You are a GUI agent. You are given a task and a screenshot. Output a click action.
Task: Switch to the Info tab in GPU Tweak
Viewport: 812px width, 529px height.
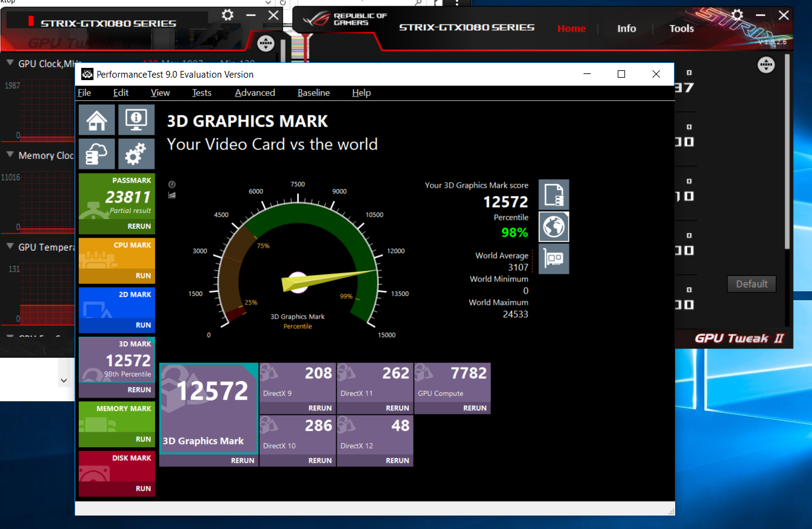[x=626, y=29]
